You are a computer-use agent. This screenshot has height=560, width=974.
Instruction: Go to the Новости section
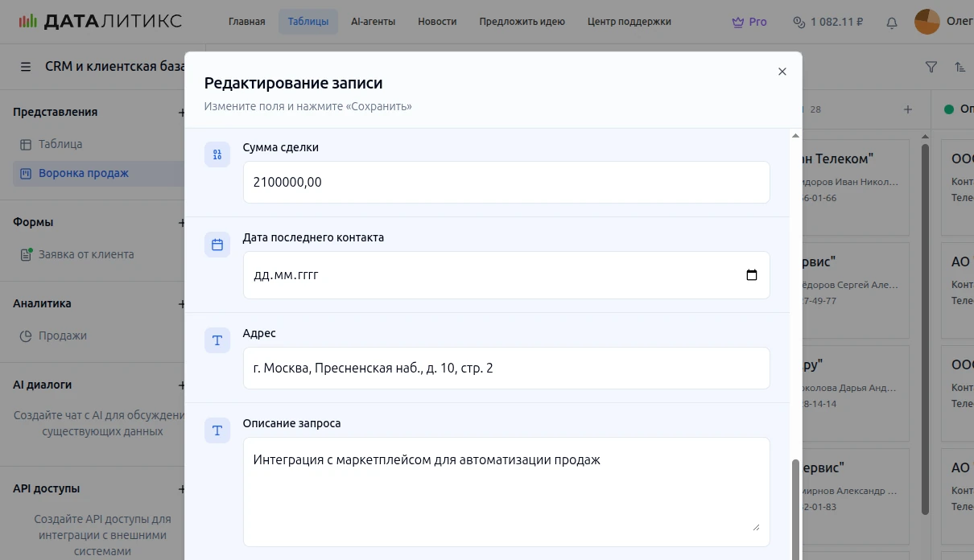[x=437, y=22]
